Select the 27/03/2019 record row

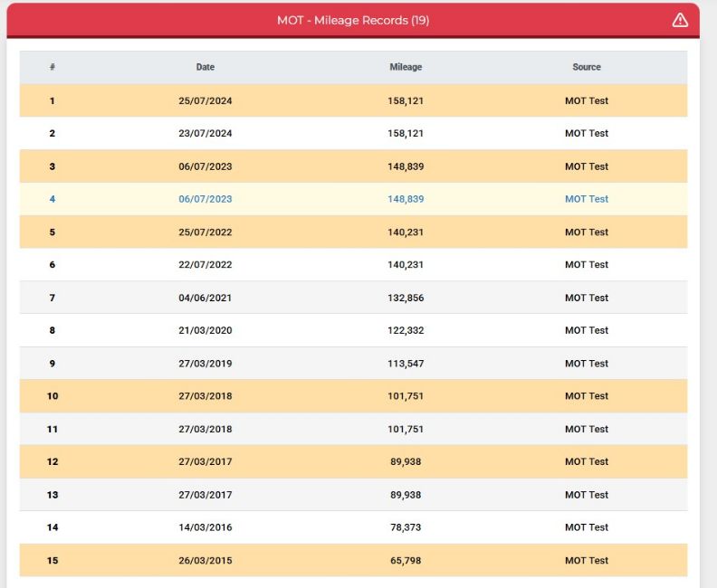pyautogui.click(x=353, y=364)
